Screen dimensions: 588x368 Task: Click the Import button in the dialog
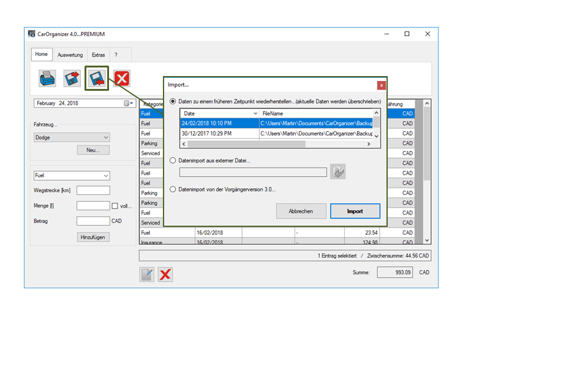(355, 211)
